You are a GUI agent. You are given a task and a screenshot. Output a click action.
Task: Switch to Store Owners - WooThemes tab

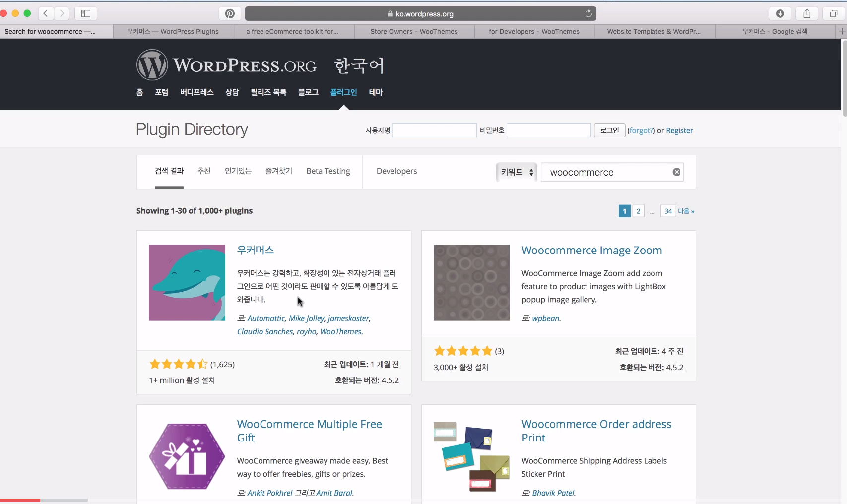click(414, 31)
